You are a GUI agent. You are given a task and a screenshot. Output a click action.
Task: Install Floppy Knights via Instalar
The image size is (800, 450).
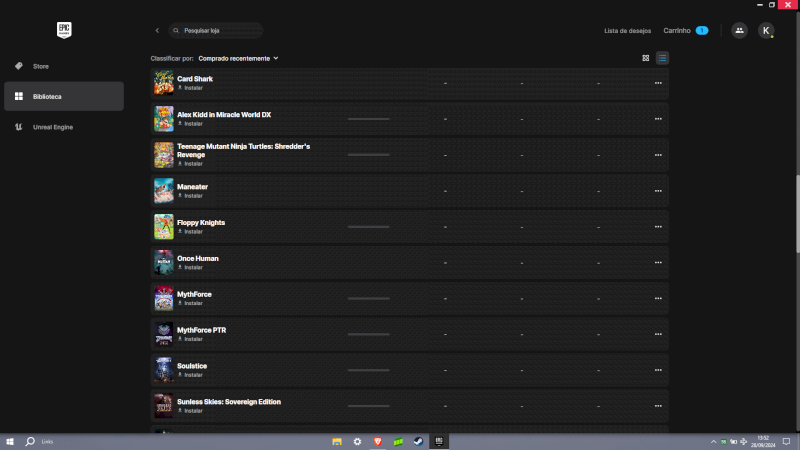[x=190, y=232]
